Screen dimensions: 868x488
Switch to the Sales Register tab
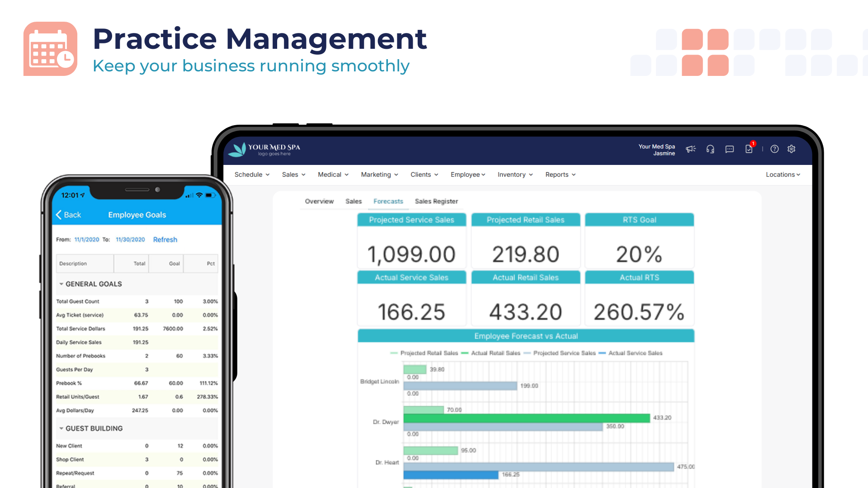tap(436, 201)
